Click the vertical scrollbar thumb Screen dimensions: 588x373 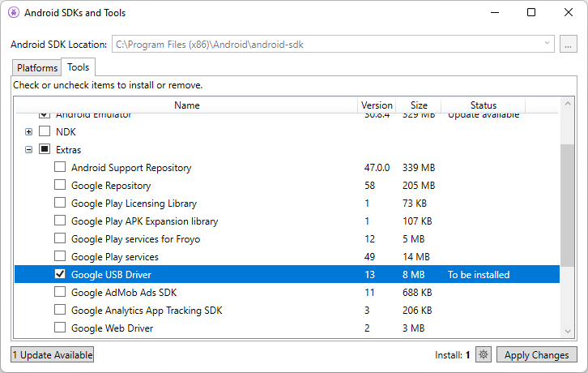point(566,203)
